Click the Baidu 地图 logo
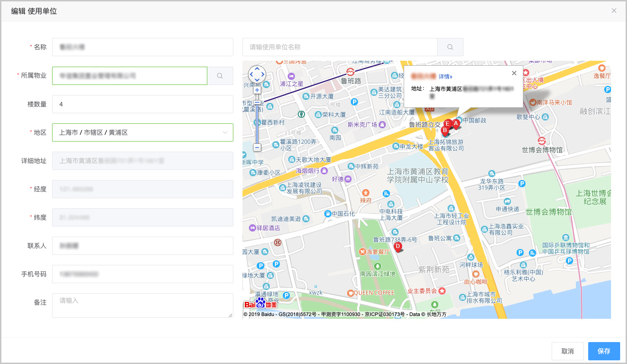Viewport: 627px width, 364px height. coord(260,304)
